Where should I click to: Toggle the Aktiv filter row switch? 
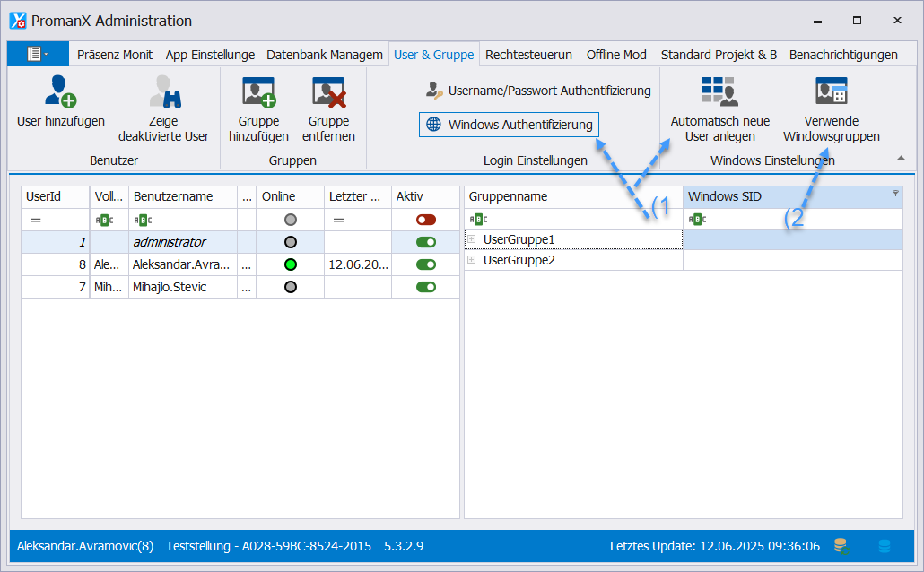pos(426,220)
